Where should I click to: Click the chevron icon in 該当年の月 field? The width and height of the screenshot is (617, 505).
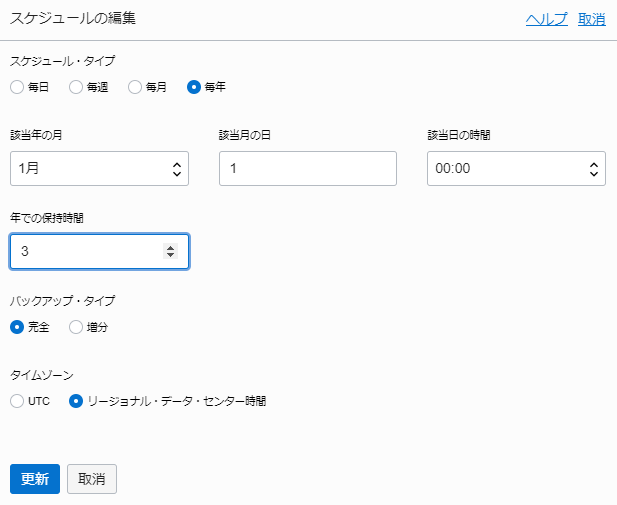[177, 169]
